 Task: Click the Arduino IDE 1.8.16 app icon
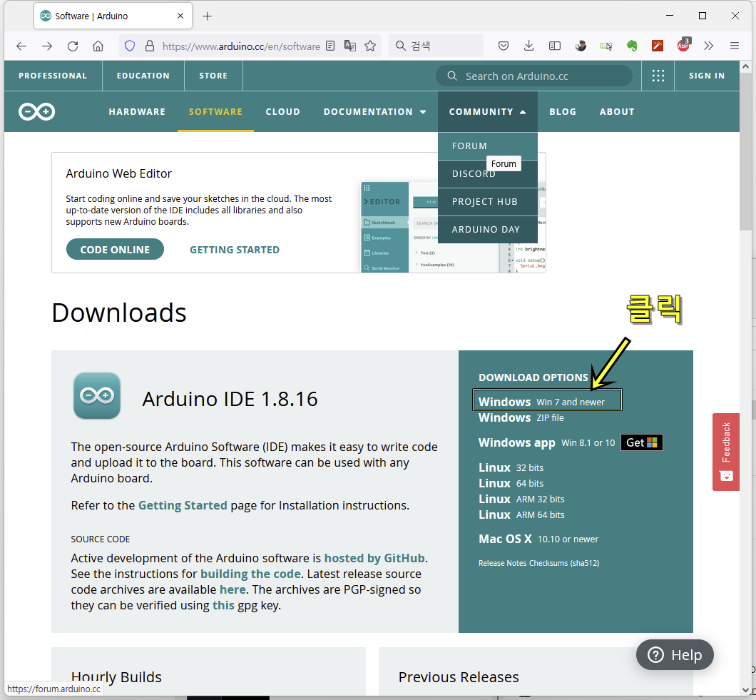coord(97,395)
